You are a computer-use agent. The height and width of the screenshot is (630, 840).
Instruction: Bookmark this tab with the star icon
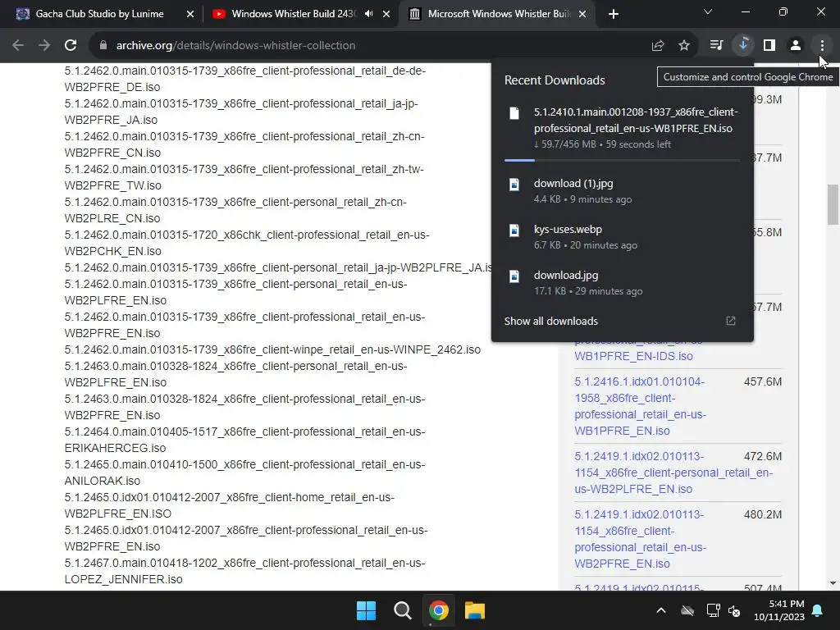click(684, 46)
